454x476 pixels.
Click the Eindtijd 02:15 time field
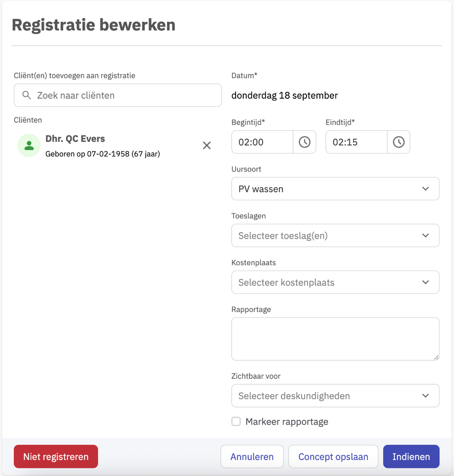pos(356,142)
